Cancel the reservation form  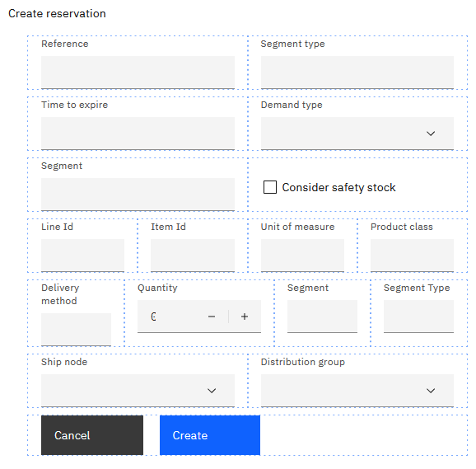(x=92, y=435)
